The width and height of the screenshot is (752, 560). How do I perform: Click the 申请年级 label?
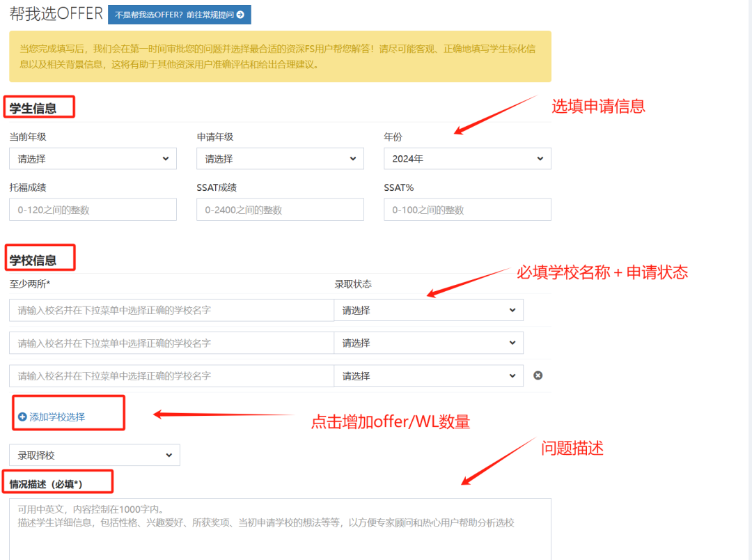tap(215, 137)
